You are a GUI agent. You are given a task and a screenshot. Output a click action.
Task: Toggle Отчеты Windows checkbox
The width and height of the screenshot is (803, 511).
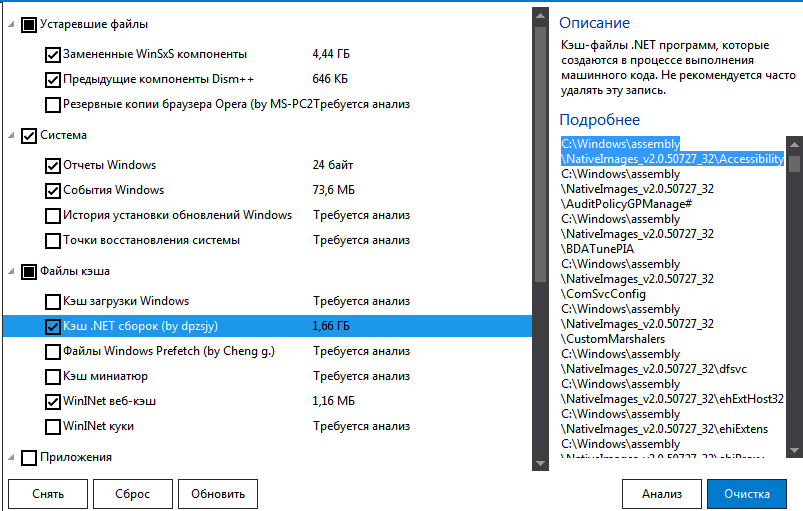click(53, 165)
